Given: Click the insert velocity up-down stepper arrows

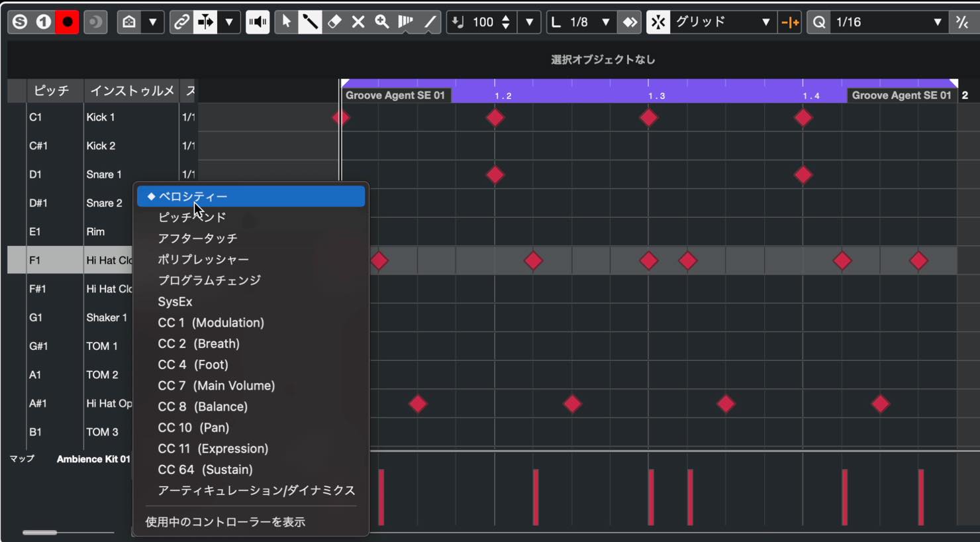Looking at the screenshot, I should (506, 22).
